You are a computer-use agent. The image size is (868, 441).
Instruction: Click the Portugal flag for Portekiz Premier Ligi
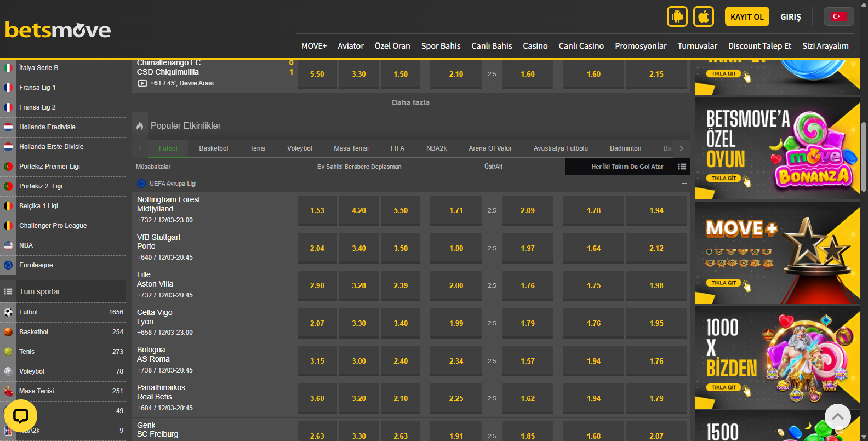pyautogui.click(x=8, y=167)
